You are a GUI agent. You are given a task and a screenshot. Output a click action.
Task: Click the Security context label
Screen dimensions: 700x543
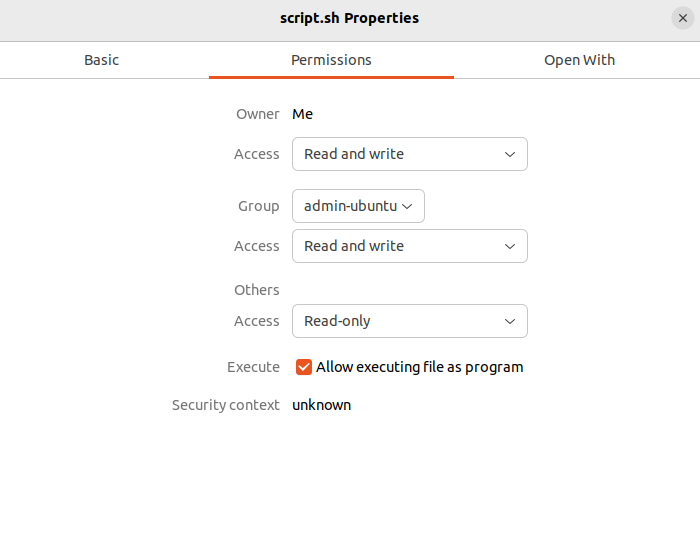[226, 405]
